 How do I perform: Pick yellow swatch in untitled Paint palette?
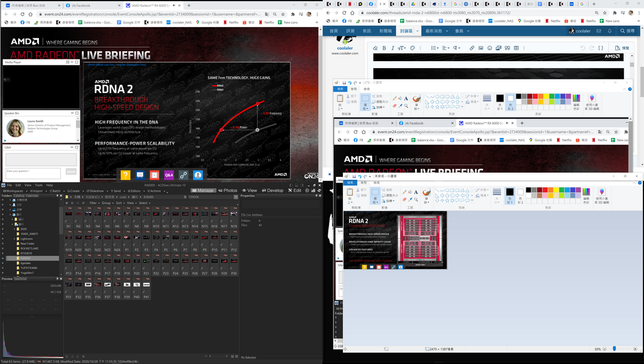(x=556, y=190)
